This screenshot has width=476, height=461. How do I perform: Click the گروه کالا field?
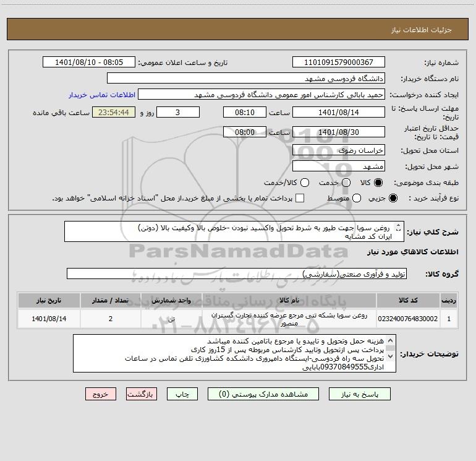[x=237, y=274]
